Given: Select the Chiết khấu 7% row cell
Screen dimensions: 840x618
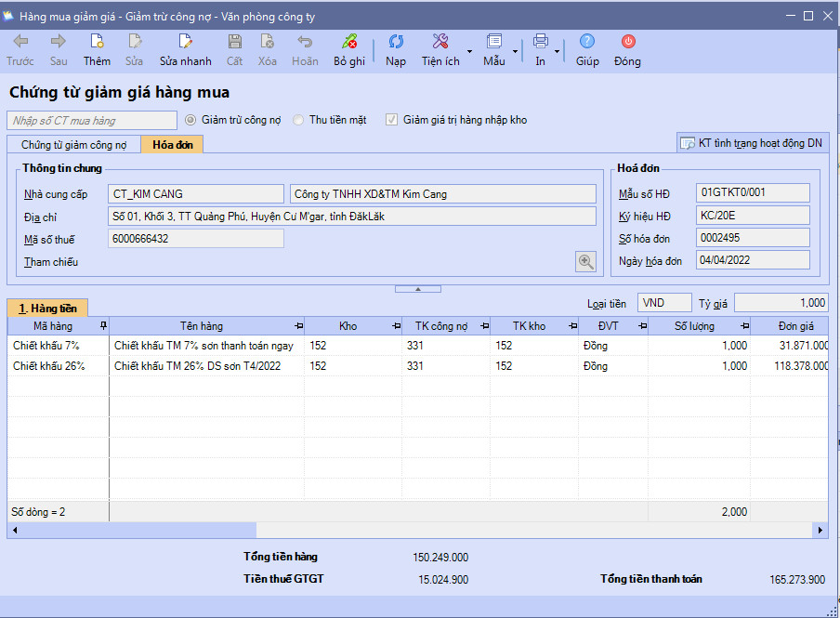Looking at the screenshot, I should (58, 346).
